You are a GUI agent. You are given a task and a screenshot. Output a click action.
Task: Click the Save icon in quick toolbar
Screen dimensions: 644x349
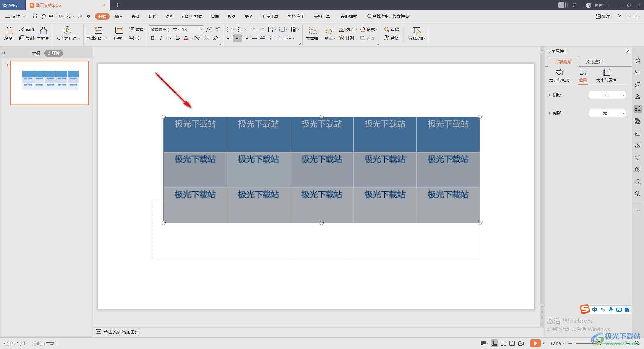35,16
